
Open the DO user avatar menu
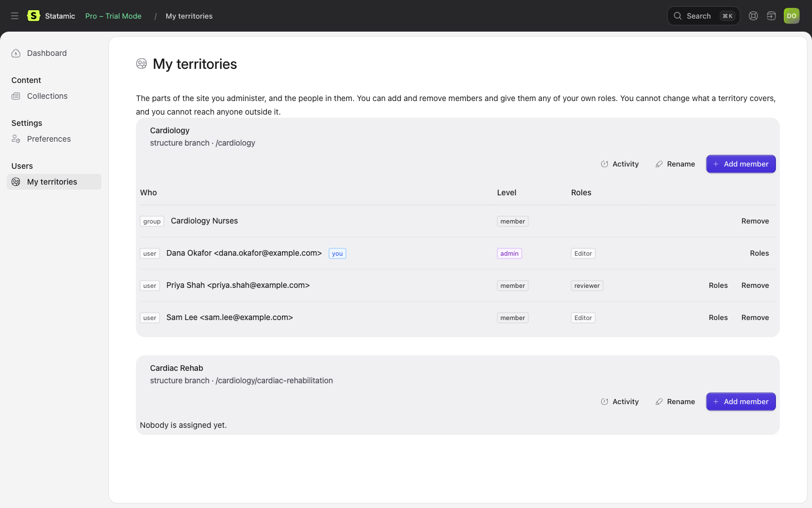tap(792, 16)
